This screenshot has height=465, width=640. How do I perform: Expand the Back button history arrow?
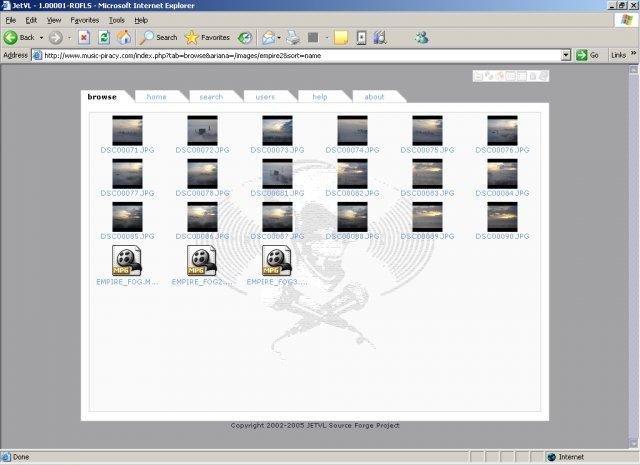pos(41,38)
